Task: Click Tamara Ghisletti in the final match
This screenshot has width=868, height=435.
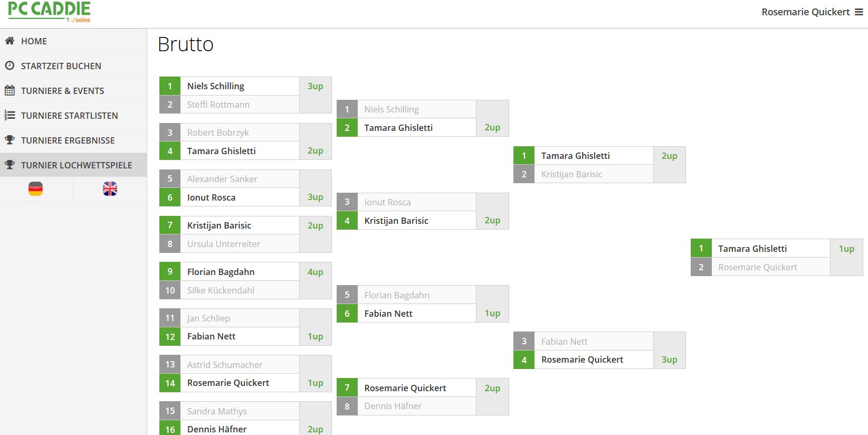Action: click(x=752, y=249)
